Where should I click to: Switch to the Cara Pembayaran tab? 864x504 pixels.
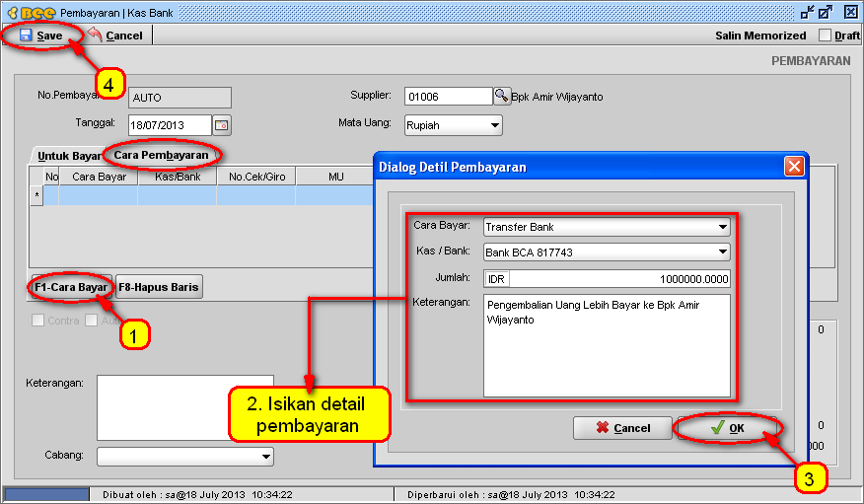162,155
